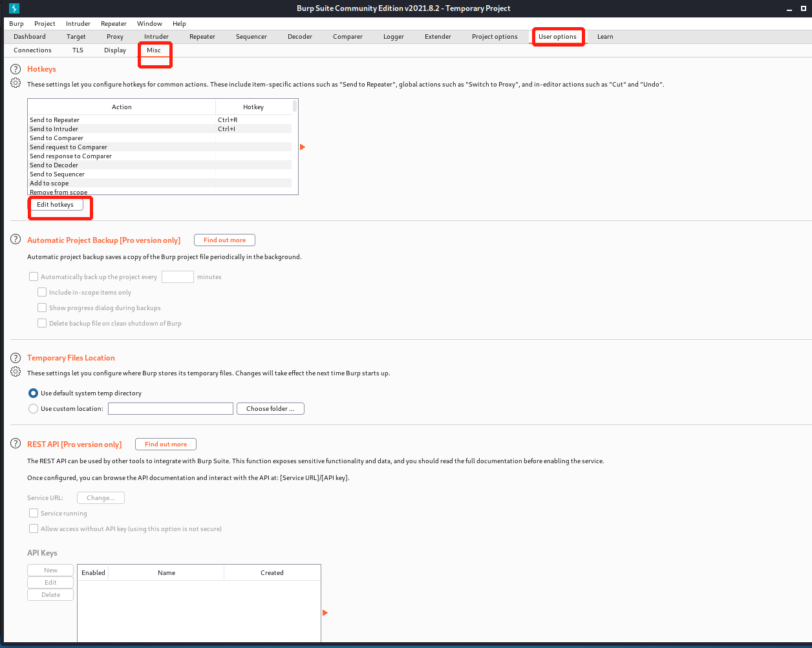Image resolution: width=812 pixels, height=648 pixels.
Task: Switch to the Proxy tab
Action: (115, 37)
